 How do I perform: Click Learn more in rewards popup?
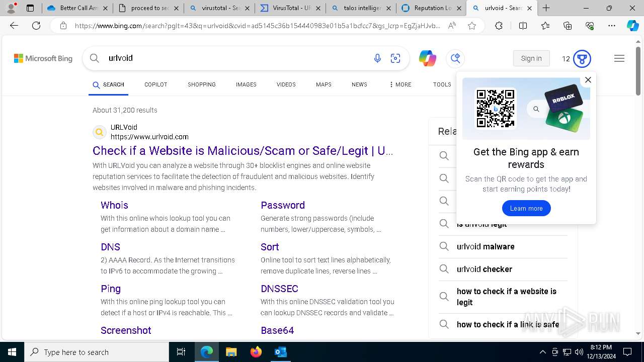click(x=526, y=208)
